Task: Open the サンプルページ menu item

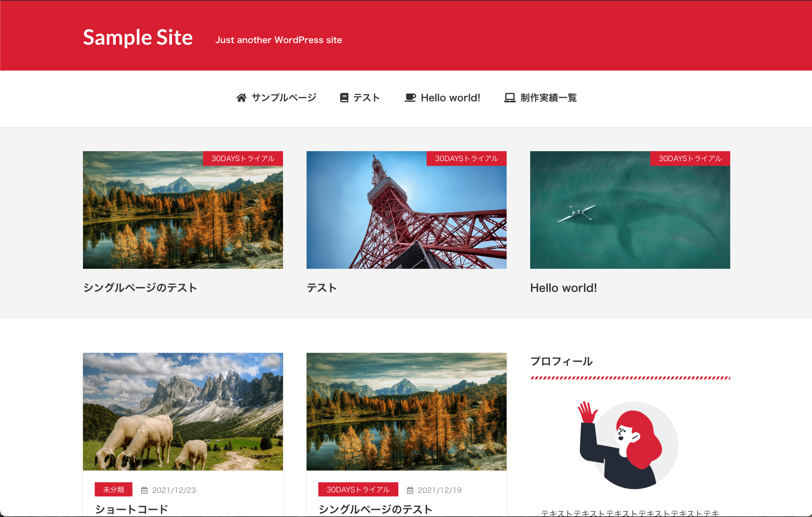Action: (x=284, y=98)
